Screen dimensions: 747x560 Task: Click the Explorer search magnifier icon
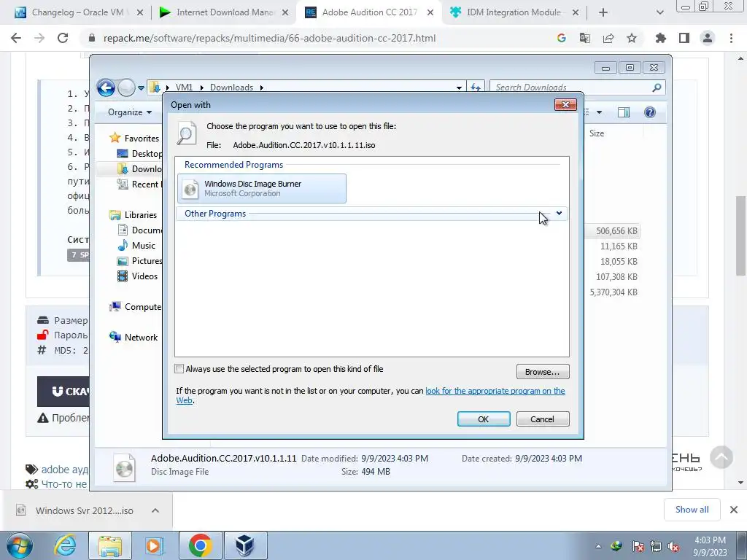point(657,87)
